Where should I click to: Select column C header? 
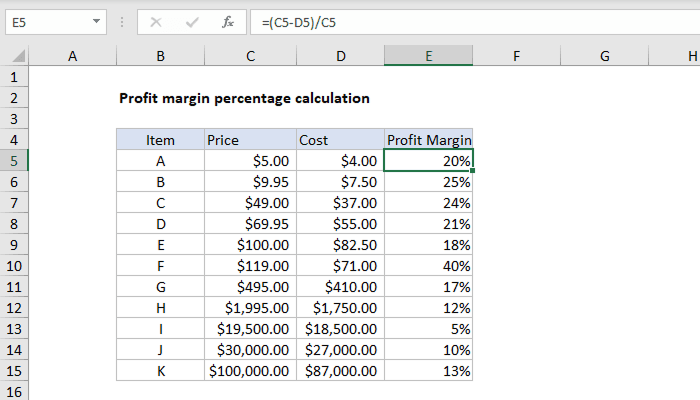(250, 58)
